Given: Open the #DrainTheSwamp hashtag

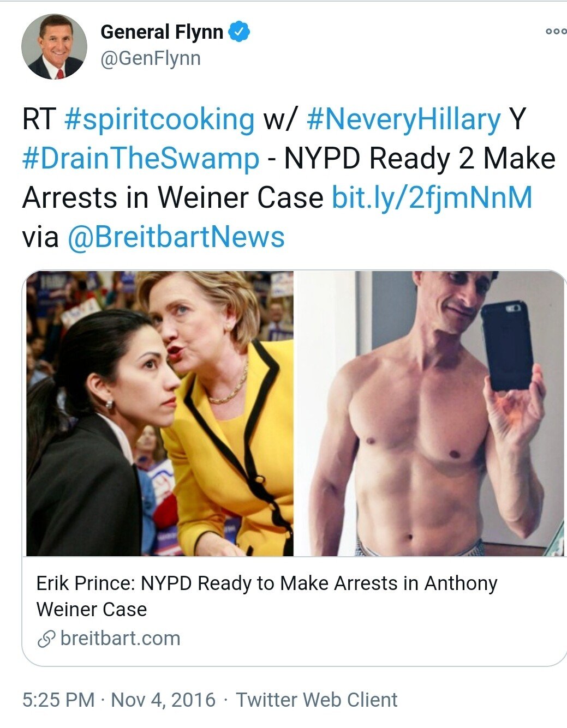Looking at the screenshot, I should [141, 159].
